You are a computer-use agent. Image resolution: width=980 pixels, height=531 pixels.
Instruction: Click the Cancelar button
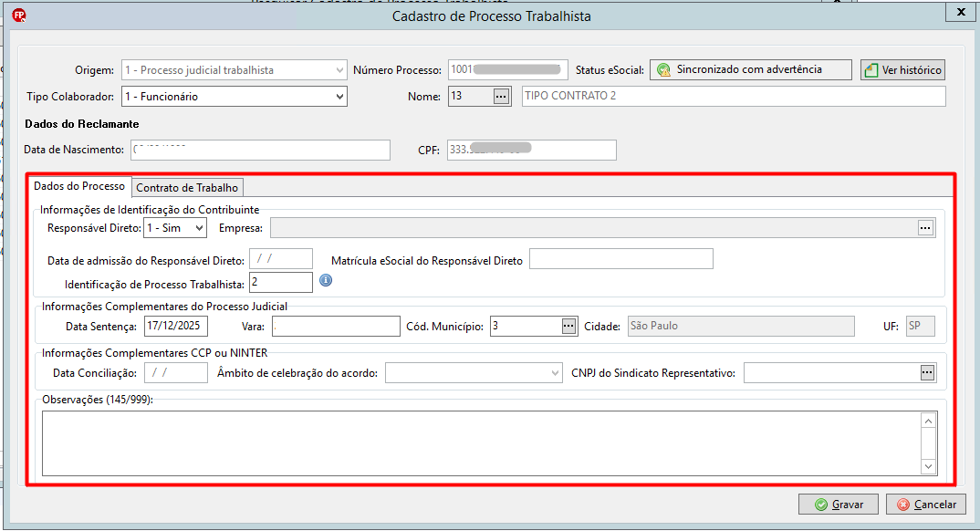(x=926, y=505)
